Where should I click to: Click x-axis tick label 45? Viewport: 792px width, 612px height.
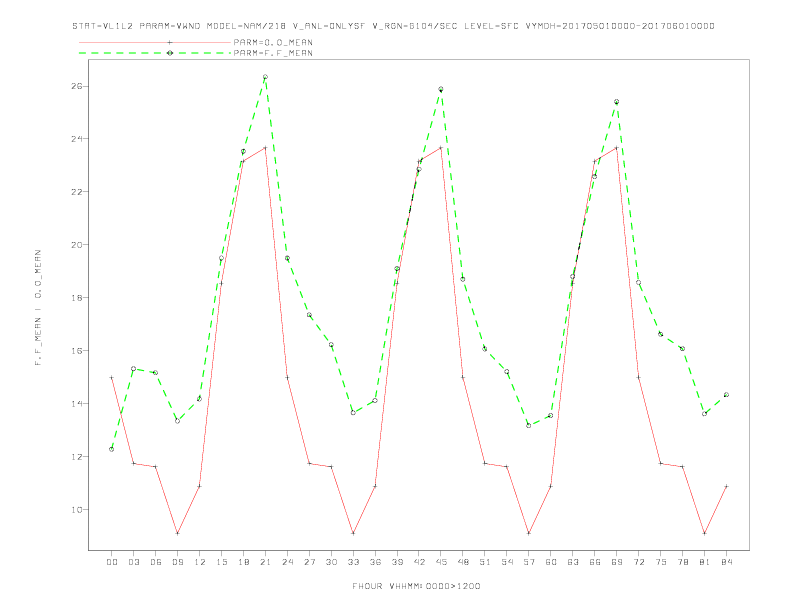coord(441,562)
